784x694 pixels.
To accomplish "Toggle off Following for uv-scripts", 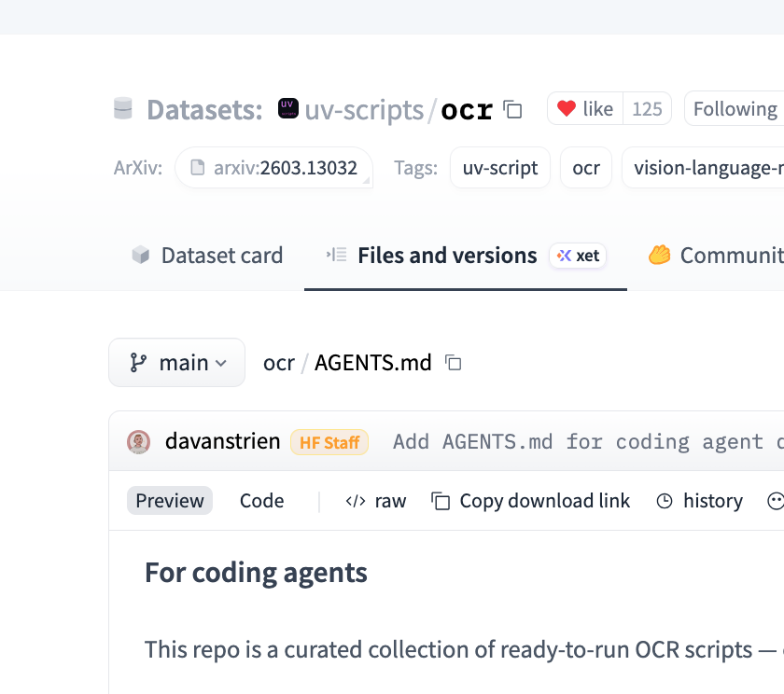I will (x=737, y=108).
